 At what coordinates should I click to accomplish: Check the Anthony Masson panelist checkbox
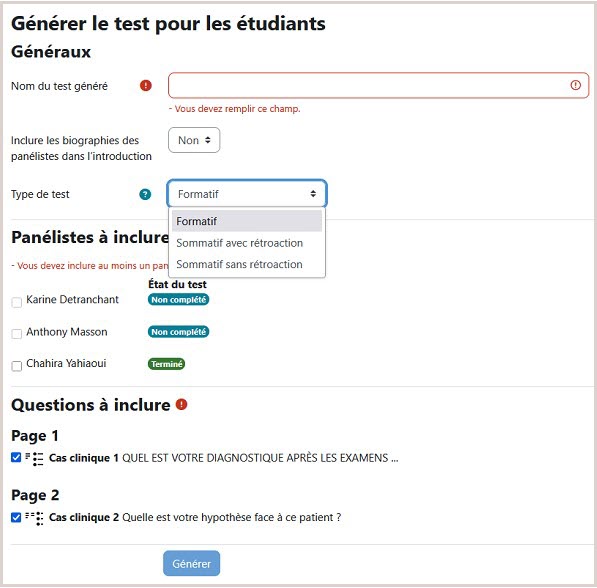point(17,334)
